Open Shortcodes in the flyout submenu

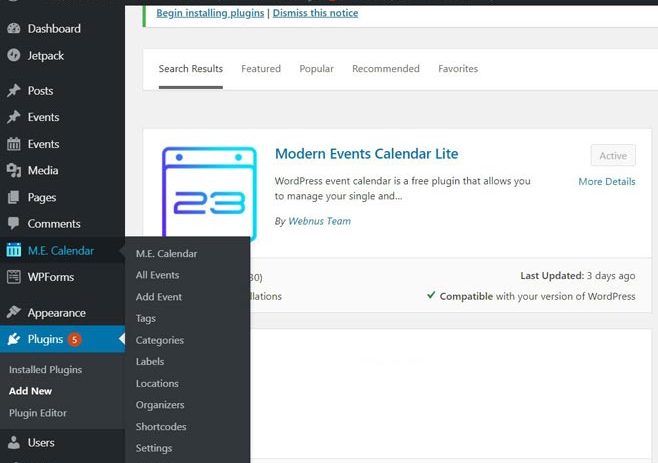[x=161, y=426]
